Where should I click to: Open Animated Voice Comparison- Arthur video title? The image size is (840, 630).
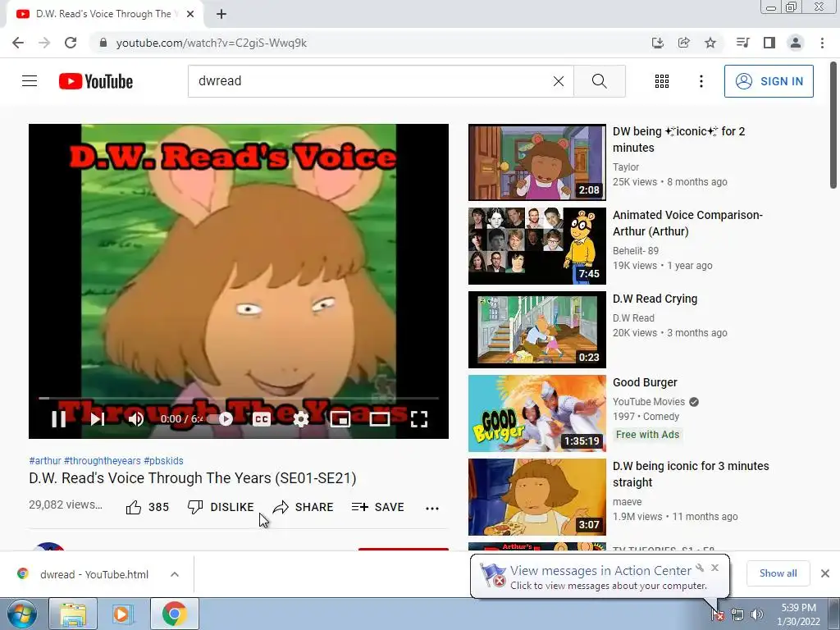click(x=688, y=223)
